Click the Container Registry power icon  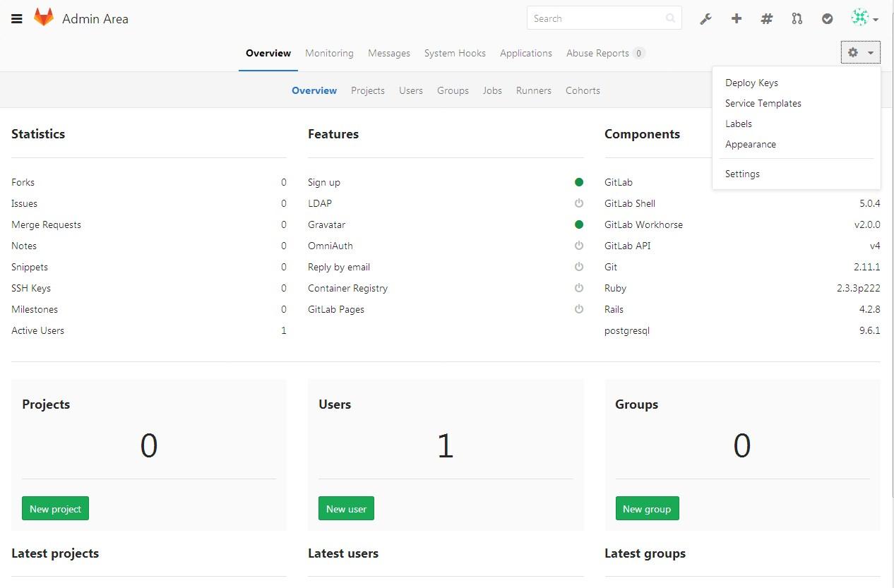579,288
